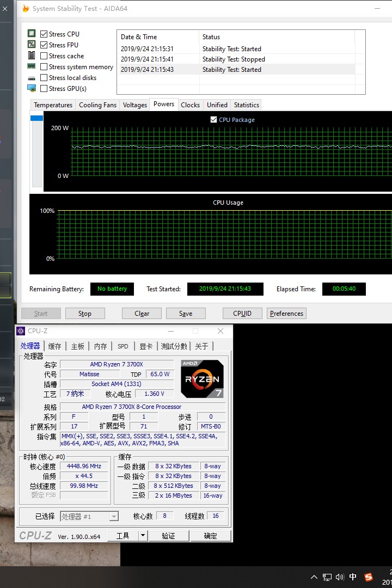Switch to the Voltages tab
This screenshot has height=588, width=392.
[134, 105]
